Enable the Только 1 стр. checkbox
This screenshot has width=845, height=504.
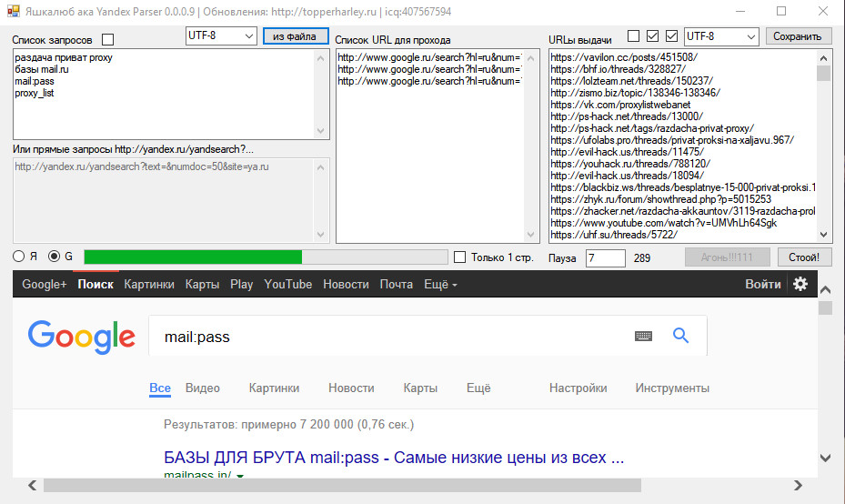pyautogui.click(x=459, y=257)
